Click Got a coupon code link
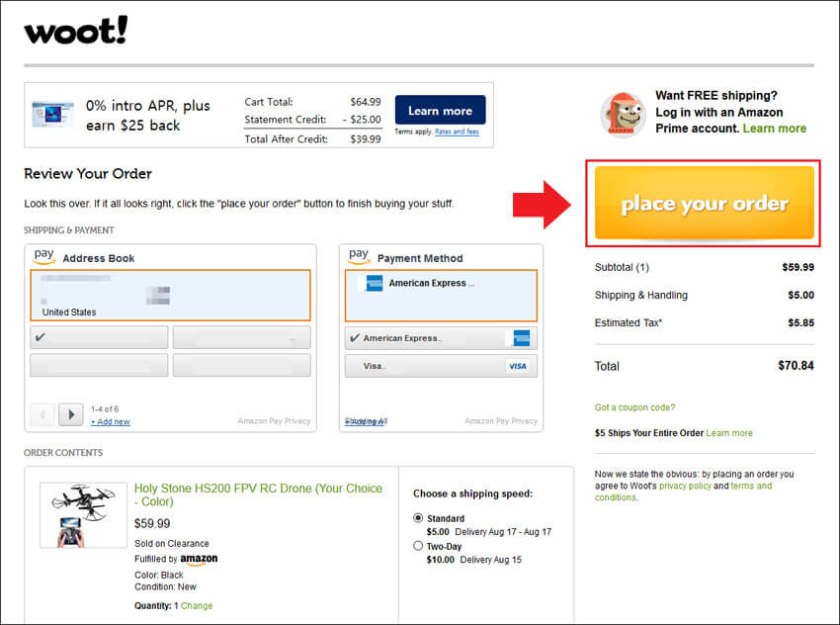 click(x=634, y=407)
